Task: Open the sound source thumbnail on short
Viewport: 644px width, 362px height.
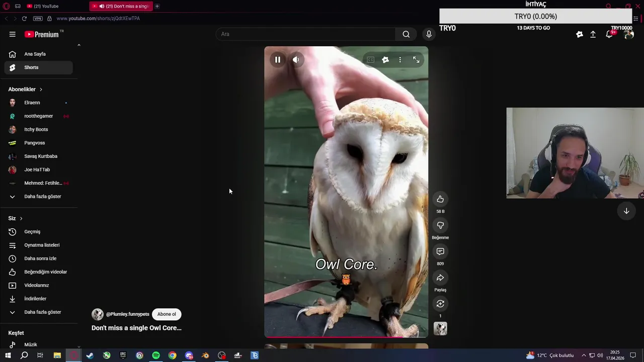Action: click(x=440, y=329)
